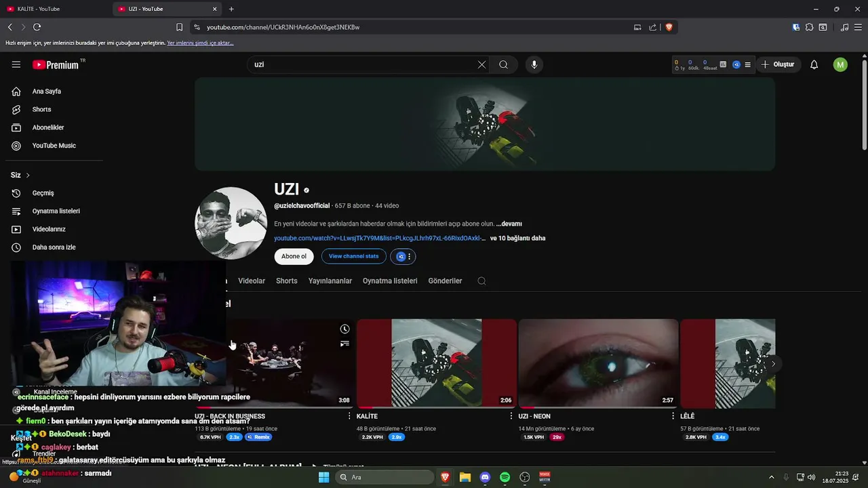
Task: Start voice search with the microphone
Action: point(534,64)
